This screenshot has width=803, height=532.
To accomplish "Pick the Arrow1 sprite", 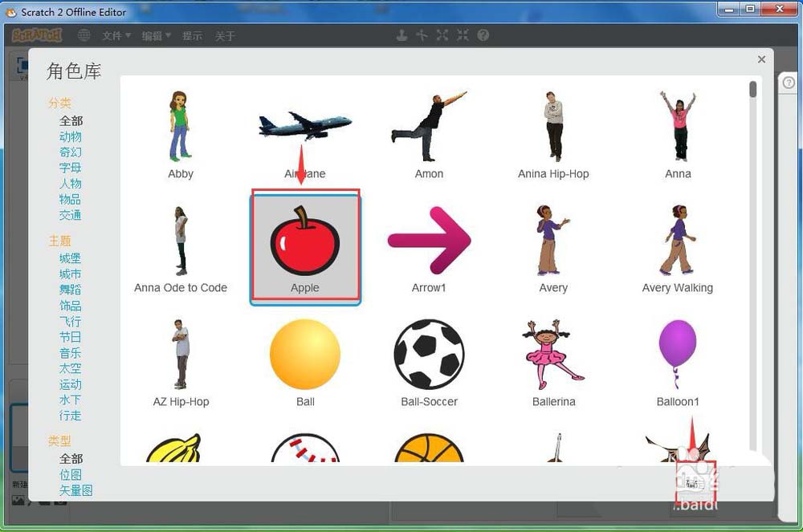I will (x=429, y=249).
